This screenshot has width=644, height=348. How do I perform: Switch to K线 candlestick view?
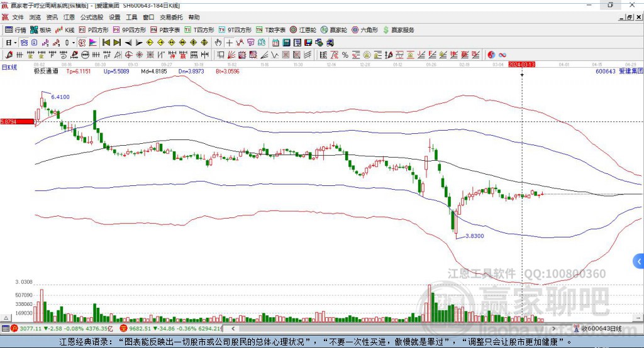pos(65,30)
